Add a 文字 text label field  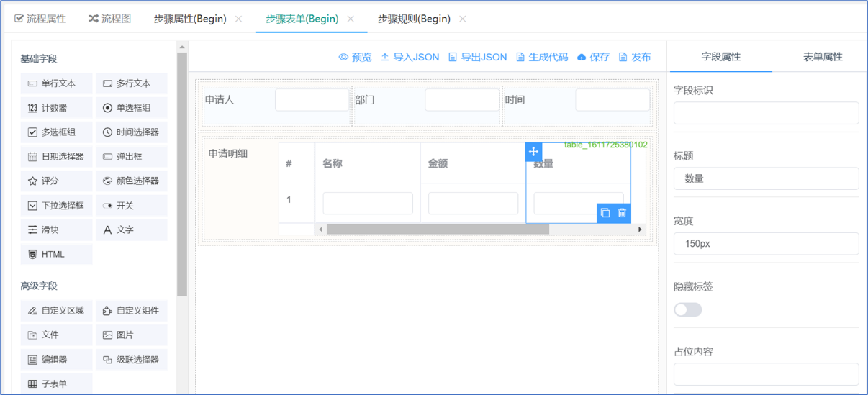tap(132, 230)
